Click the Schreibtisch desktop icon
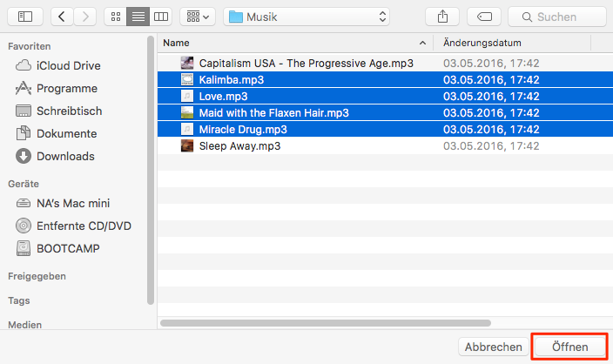The width and height of the screenshot is (613, 364). (24, 111)
